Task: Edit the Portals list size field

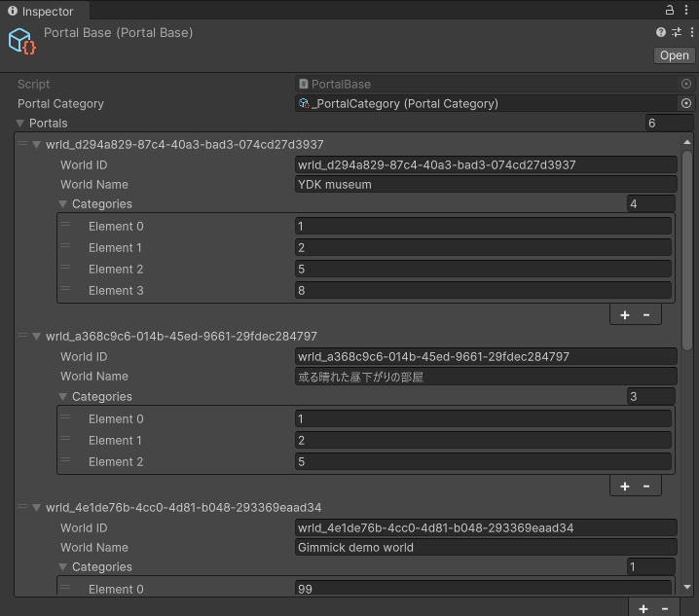Action: click(669, 123)
